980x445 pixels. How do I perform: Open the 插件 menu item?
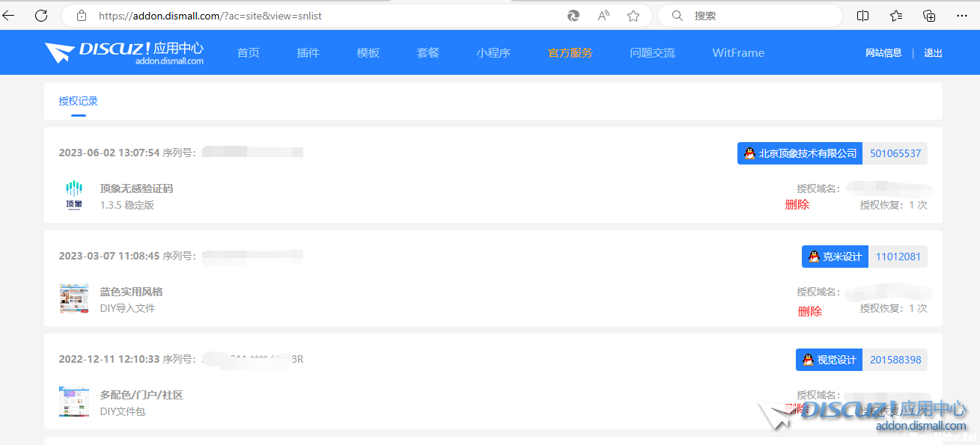click(308, 53)
